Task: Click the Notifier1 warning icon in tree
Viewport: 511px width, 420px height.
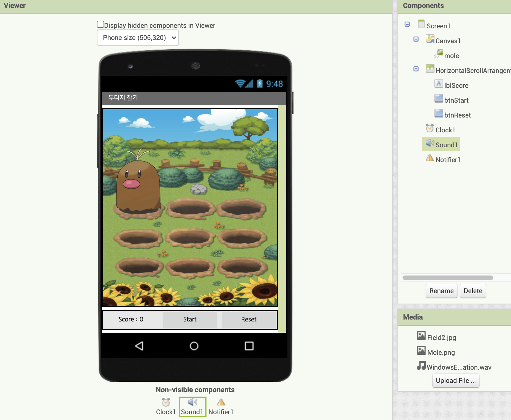Action: (430, 158)
